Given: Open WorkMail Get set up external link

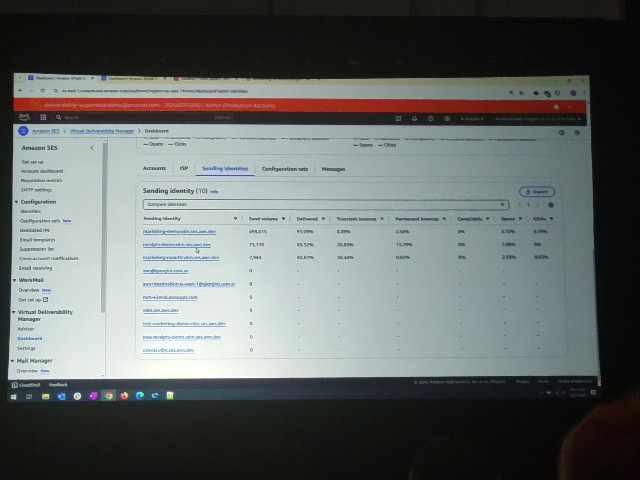Looking at the screenshot, I should (33, 300).
